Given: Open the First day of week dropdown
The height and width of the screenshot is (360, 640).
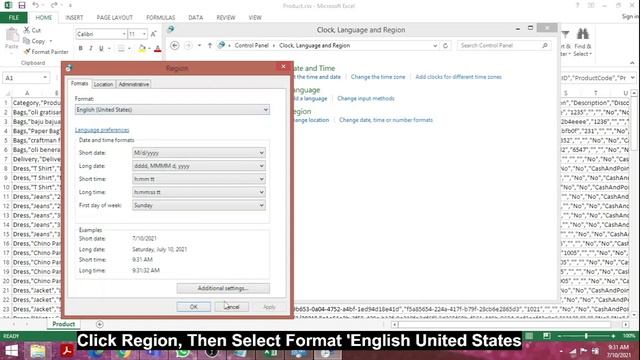Looking at the screenshot, I should (x=198, y=205).
